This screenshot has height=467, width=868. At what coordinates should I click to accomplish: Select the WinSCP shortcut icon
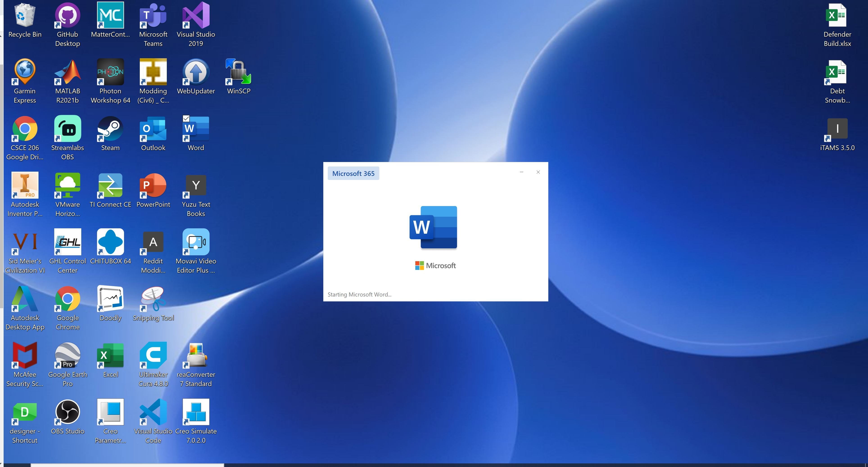[x=239, y=72]
